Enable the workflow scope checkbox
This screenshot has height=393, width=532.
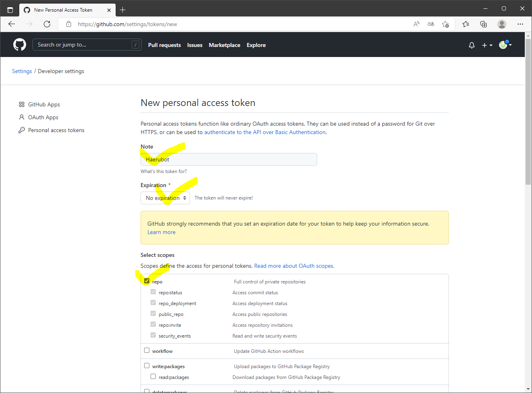coord(147,350)
